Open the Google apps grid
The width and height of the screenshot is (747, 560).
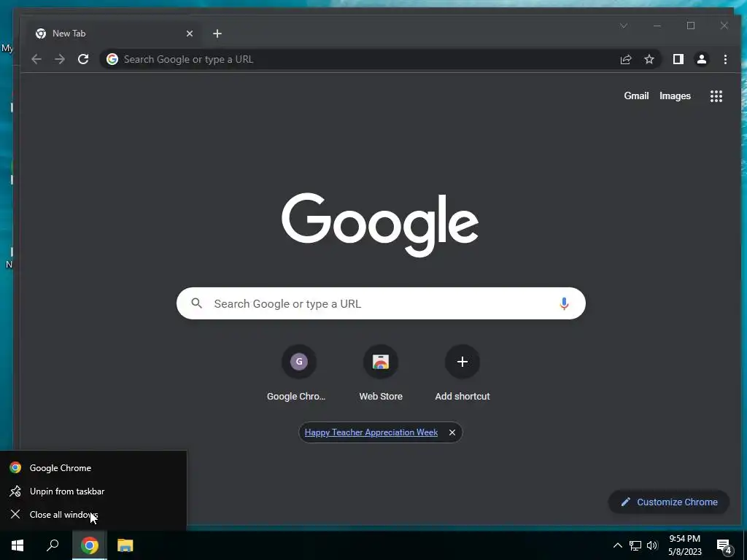tap(716, 96)
